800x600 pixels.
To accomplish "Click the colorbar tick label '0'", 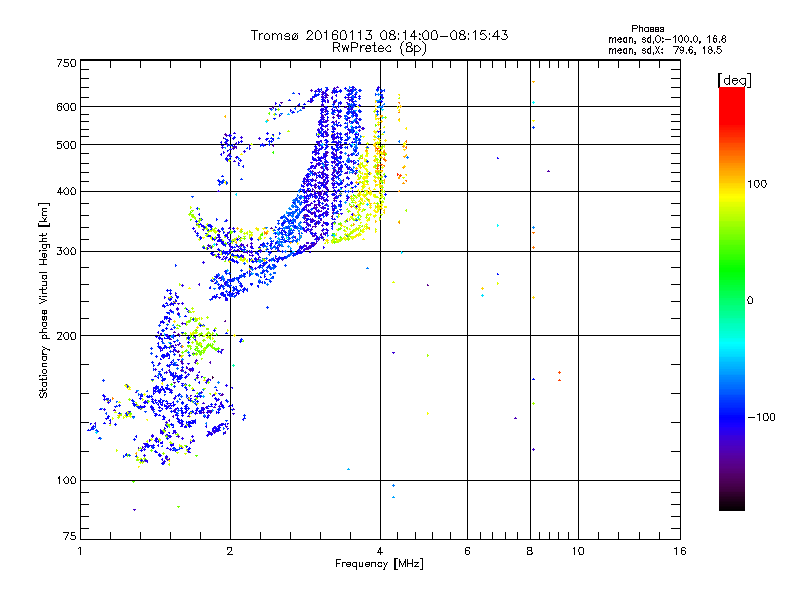I will [749, 301].
